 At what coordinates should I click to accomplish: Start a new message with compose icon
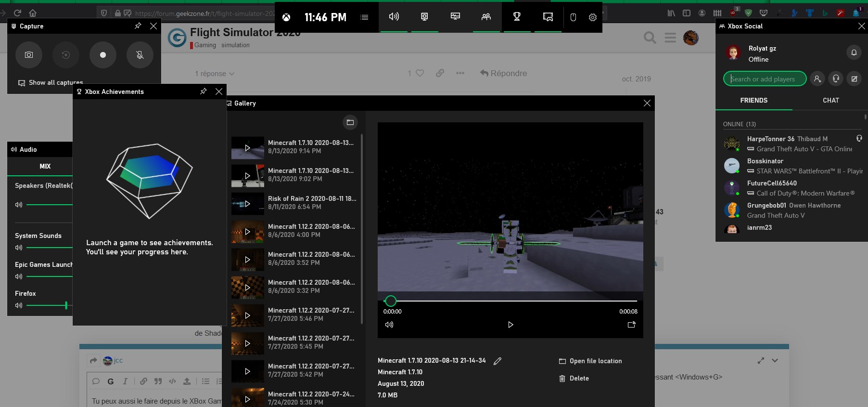click(x=855, y=79)
